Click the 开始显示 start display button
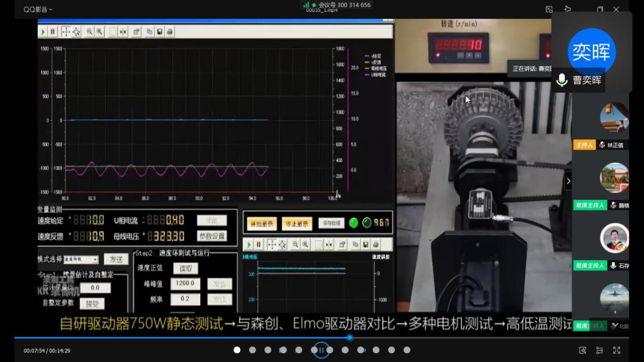Image resolution: width=644 pixels, height=362 pixels. [x=262, y=223]
